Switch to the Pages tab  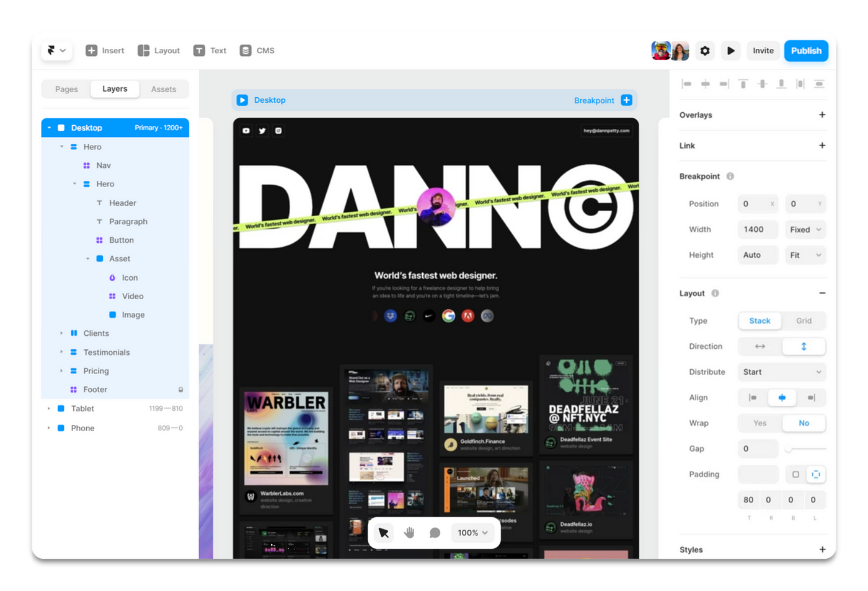(x=66, y=89)
